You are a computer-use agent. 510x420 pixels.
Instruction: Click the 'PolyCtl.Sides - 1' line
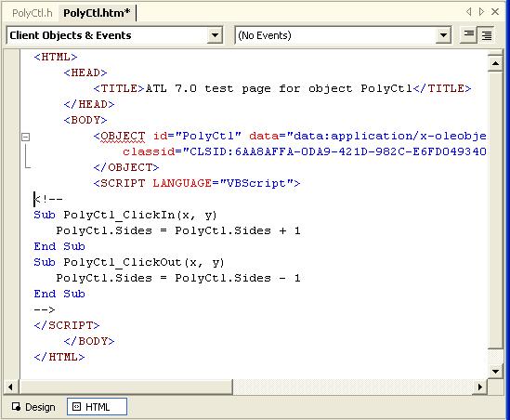click(178, 278)
